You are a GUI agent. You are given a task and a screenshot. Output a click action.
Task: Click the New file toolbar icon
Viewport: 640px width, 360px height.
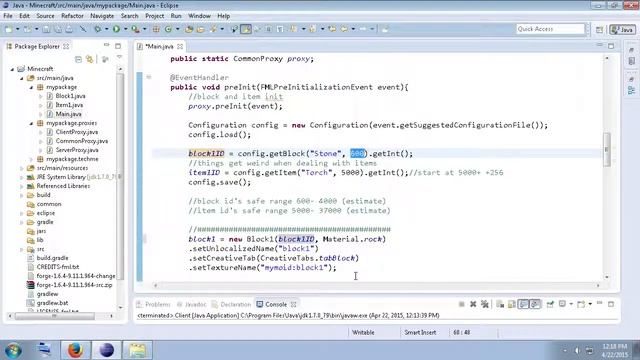tap(9, 29)
